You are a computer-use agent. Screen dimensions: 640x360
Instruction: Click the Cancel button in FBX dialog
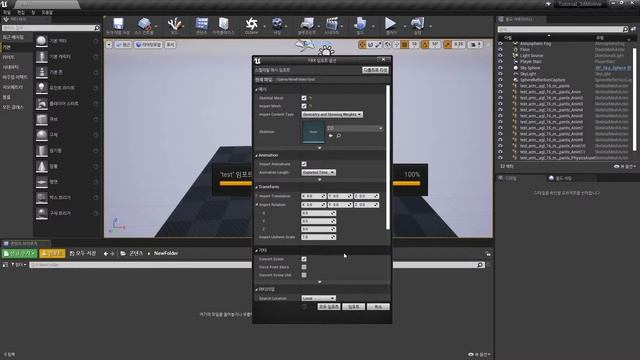pos(378,307)
